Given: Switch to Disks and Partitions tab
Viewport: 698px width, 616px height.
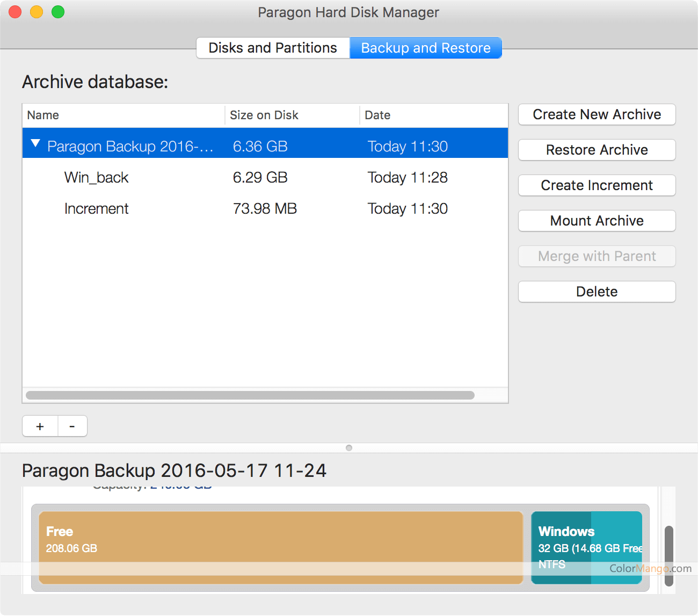Looking at the screenshot, I should coord(273,48).
